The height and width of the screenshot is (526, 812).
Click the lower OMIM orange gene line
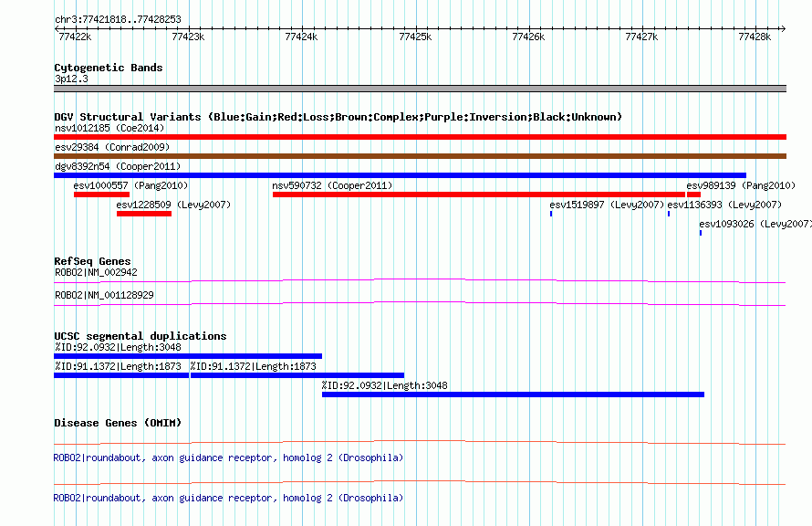pyautogui.click(x=420, y=482)
